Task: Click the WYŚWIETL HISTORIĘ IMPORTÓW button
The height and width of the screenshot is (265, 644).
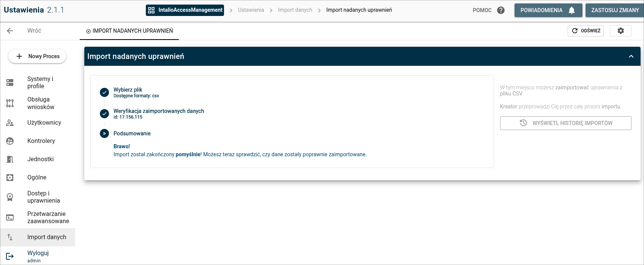Action: click(x=565, y=123)
